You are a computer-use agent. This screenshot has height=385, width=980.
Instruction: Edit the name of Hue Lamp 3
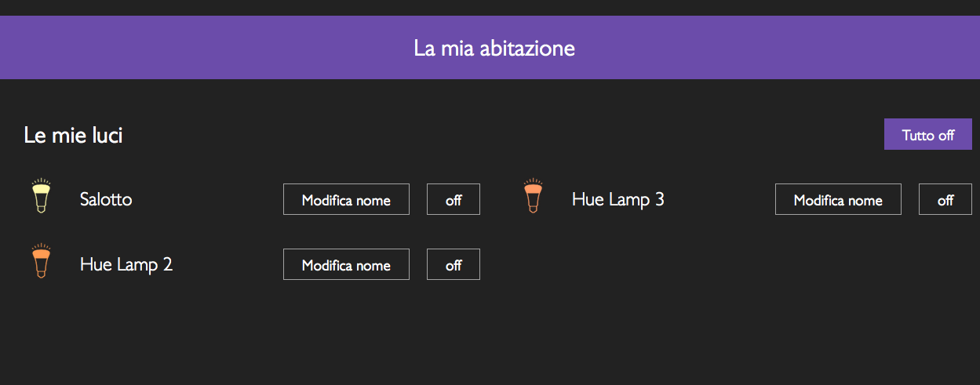point(838,200)
